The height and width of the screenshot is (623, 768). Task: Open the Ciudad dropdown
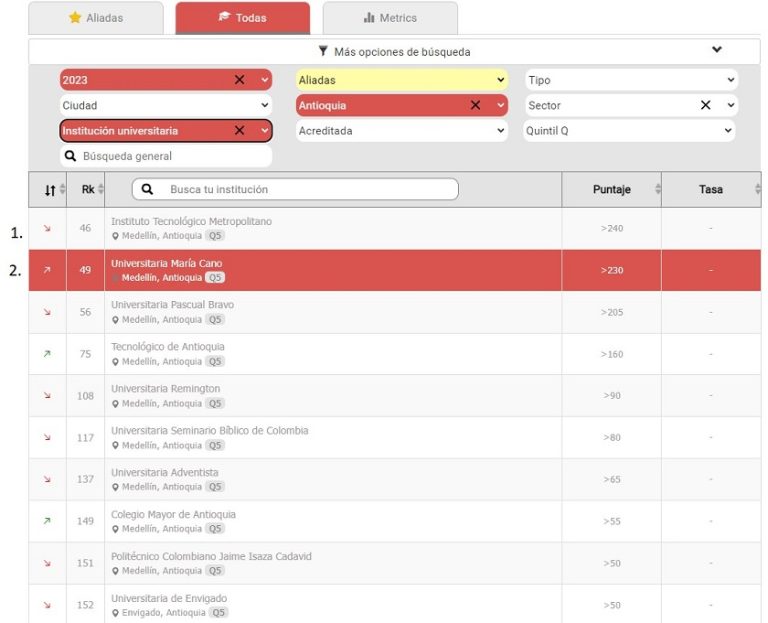pos(165,105)
